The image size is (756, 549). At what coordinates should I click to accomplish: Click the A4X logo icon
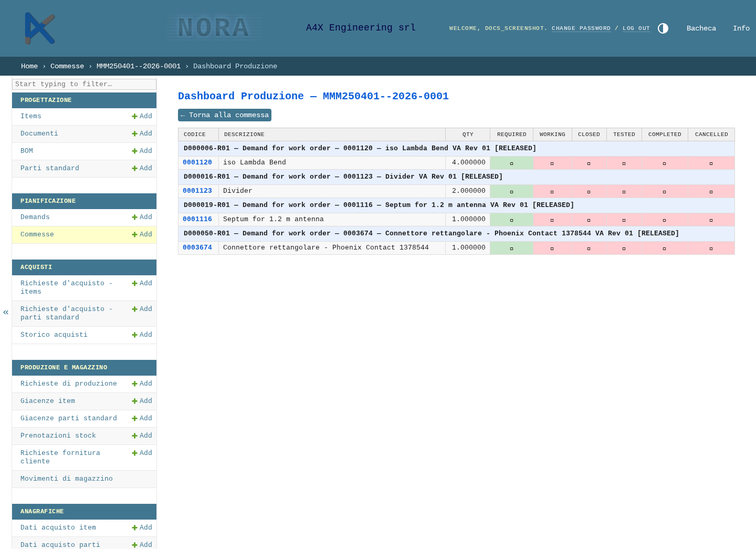tap(40, 28)
